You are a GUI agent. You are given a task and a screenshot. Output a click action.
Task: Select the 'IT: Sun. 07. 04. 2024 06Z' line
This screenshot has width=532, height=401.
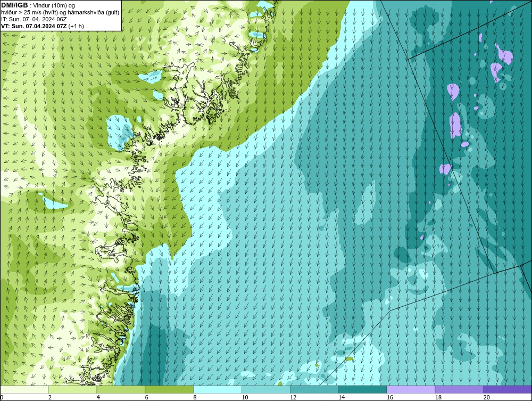[34, 19]
